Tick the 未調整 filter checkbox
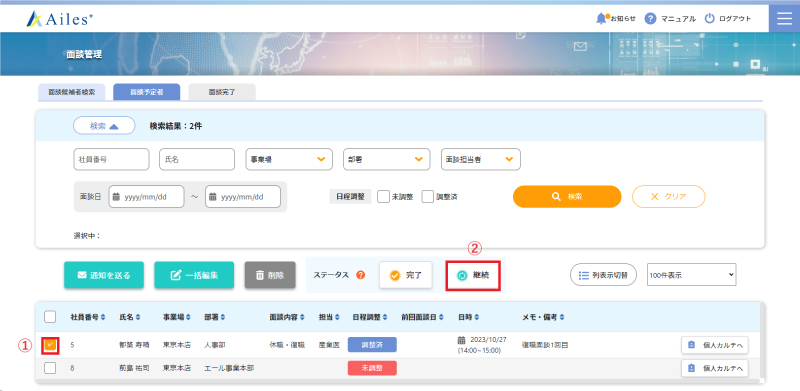This screenshot has height=391, width=800. coord(383,197)
